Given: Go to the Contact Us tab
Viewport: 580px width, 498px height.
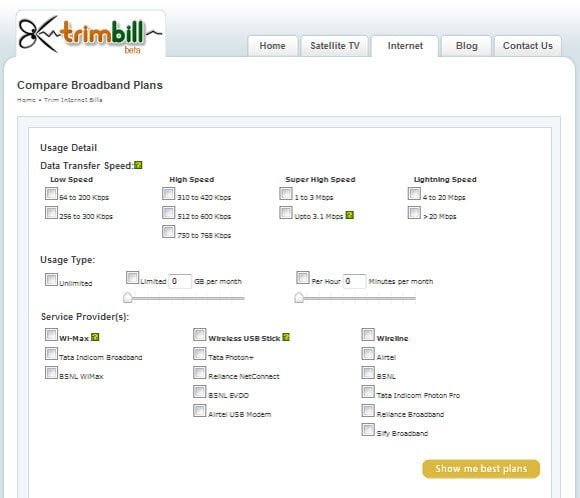Looking at the screenshot, I should pyautogui.click(x=528, y=46).
